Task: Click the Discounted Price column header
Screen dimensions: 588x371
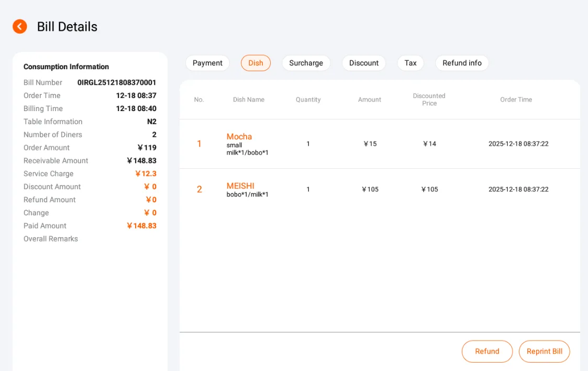Action: 429,100
